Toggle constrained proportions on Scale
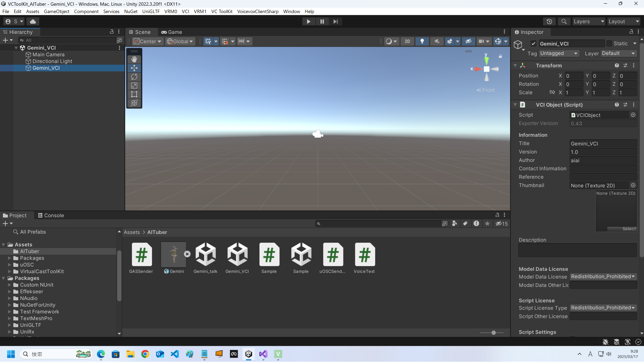Screen dimensions: 644x362 (552, 92)
